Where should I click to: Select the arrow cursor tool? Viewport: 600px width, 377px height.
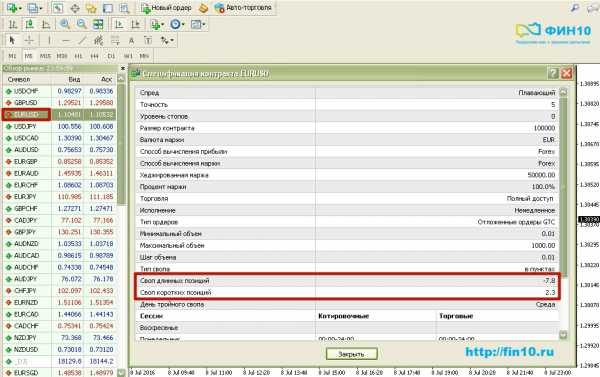tap(12, 40)
